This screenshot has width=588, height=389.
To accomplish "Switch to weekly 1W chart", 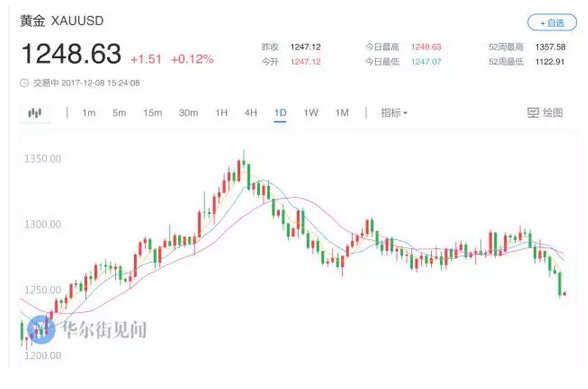I will (x=311, y=113).
